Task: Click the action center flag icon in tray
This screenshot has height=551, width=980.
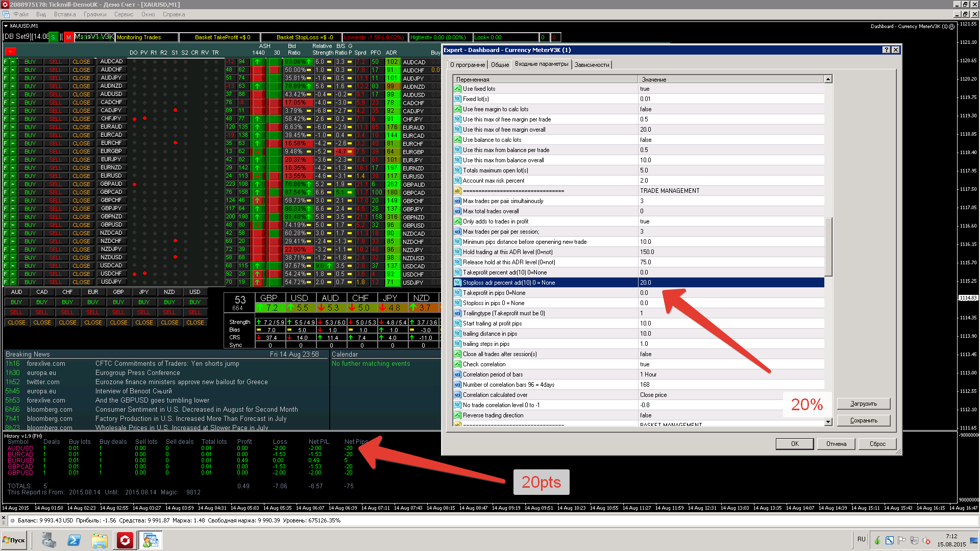Action: click(x=901, y=540)
